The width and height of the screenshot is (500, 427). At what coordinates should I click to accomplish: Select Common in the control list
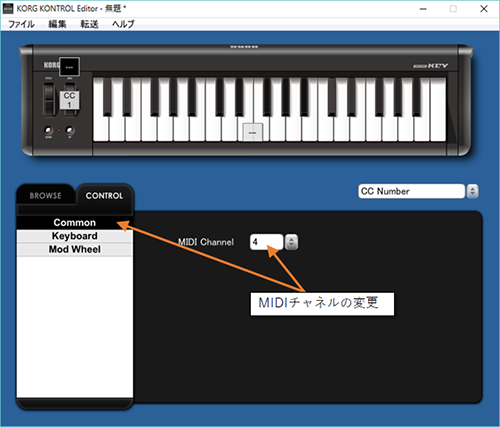tap(75, 222)
